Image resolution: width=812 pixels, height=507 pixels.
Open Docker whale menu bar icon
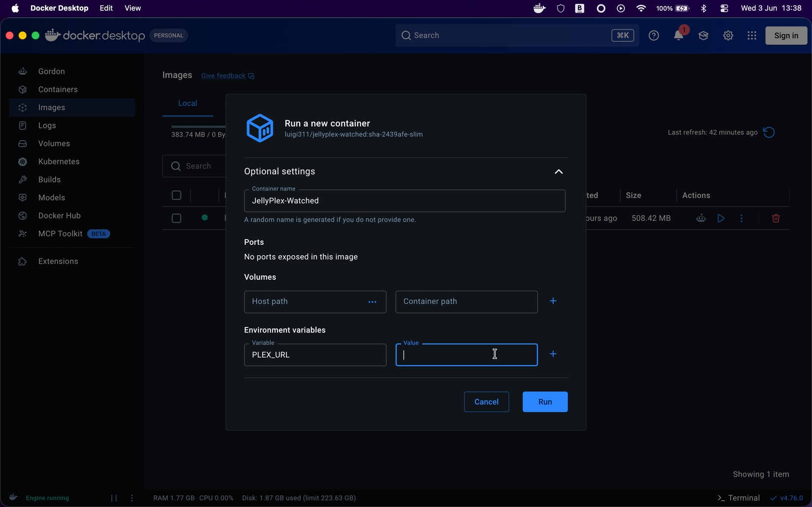point(539,8)
